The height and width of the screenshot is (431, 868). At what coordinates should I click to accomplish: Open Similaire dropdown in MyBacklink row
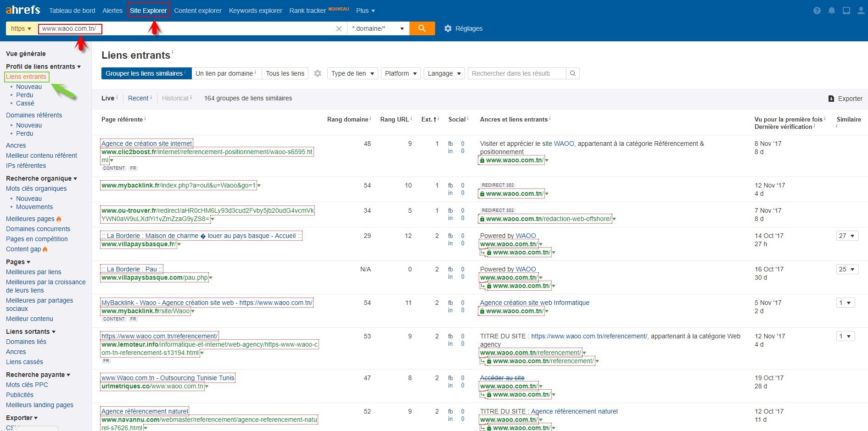846,303
